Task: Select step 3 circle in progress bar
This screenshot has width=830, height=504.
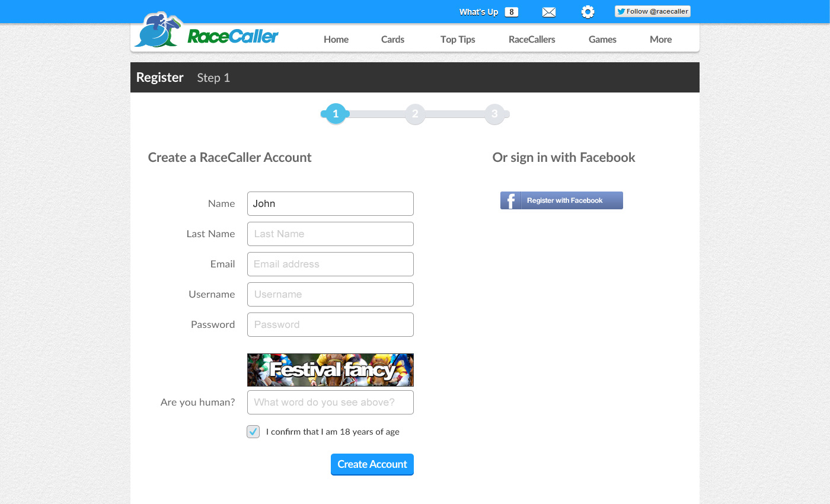Action: (x=494, y=114)
